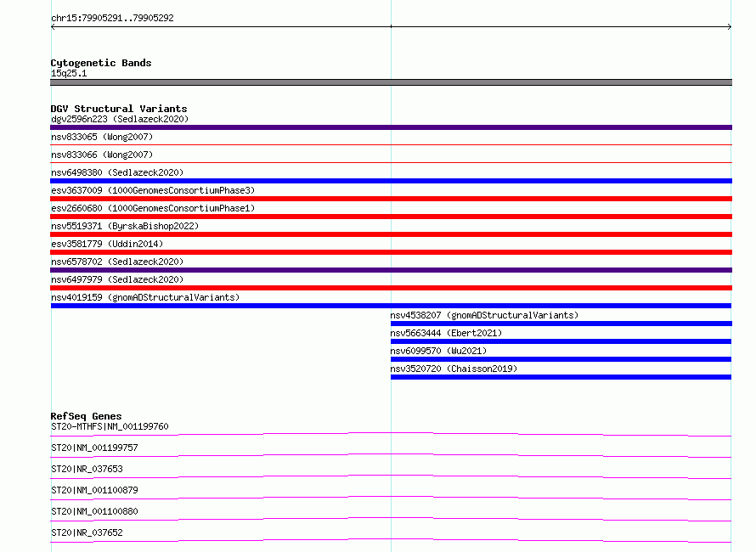Open the DGV Structural Variants track heading

point(119,109)
